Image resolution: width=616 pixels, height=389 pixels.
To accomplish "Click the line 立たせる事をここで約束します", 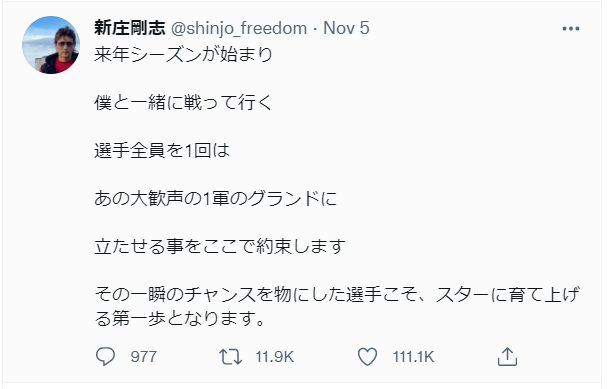I will [x=220, y=246].
